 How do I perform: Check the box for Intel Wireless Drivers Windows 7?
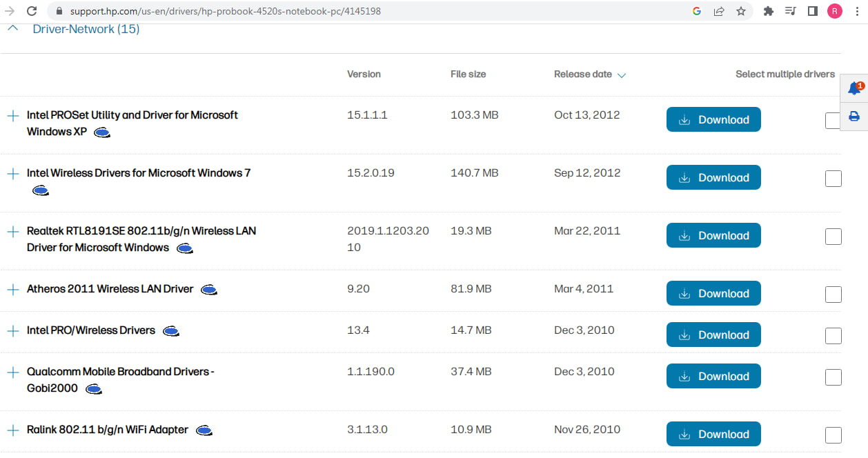(x=834, y=179)
